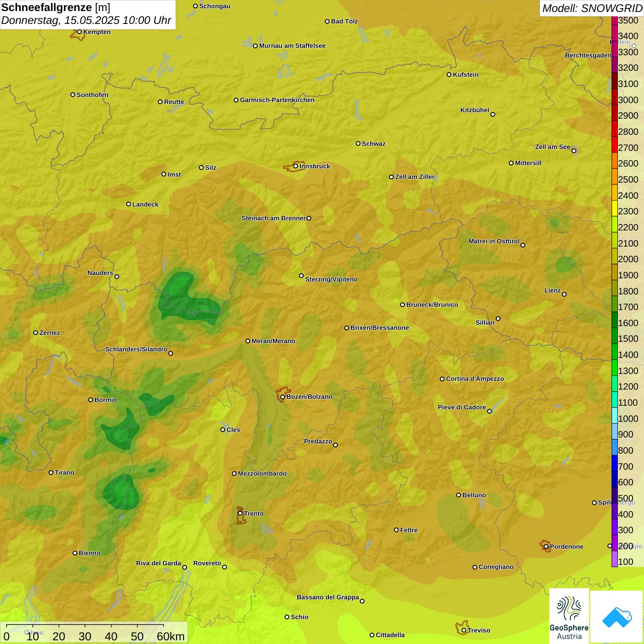Click the Trento city marker
The width and height of the screenshot is (644, 644).
pos(240,513)
